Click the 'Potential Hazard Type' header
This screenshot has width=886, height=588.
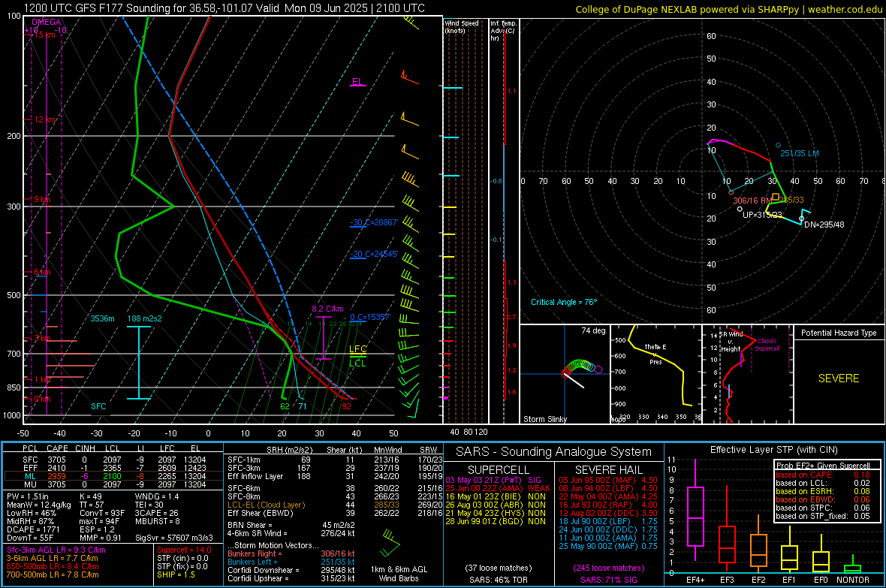pos(839,333)
